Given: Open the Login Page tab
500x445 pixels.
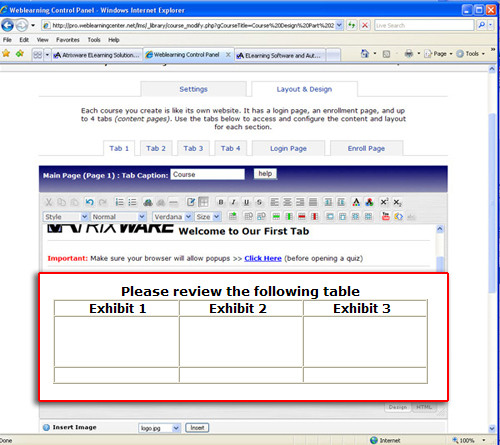Looking at the screenshot, I should 288,148.
